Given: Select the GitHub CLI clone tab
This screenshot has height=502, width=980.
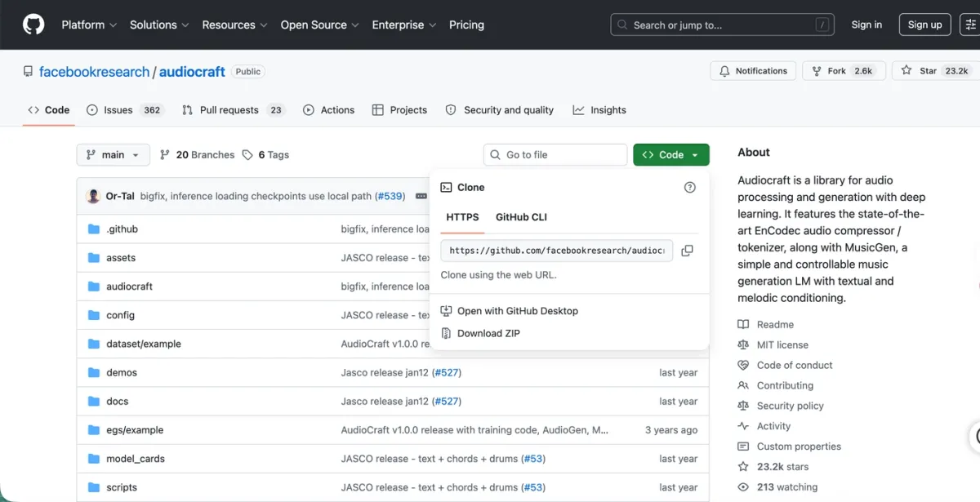Looking at the screenshot, I should [x=521, y=217].
